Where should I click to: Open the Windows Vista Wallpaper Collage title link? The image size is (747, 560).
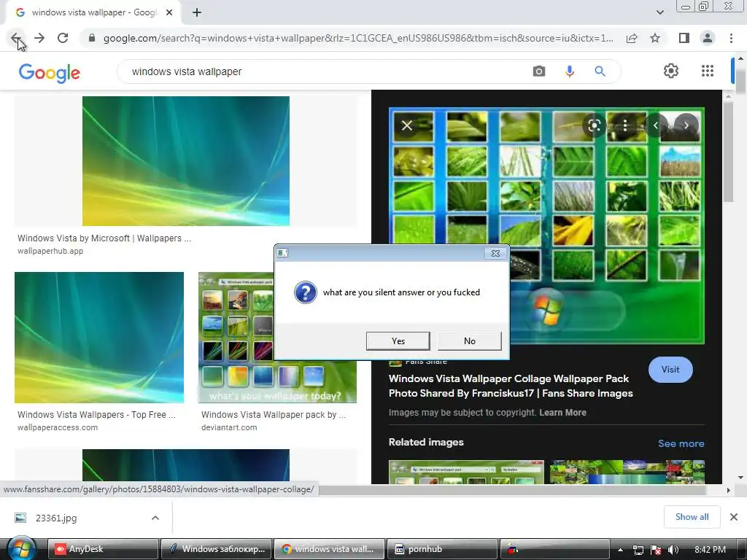pyautogui.click(x=511, y=386)
